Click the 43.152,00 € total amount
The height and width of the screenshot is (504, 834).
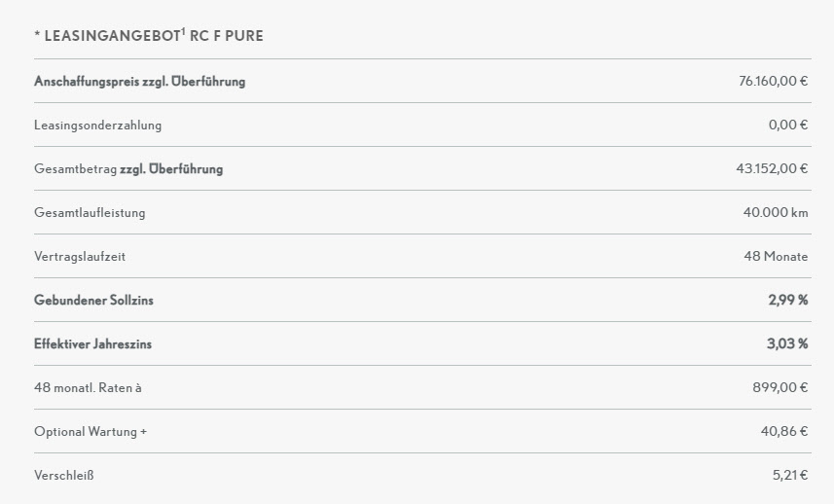pos(773,168)
